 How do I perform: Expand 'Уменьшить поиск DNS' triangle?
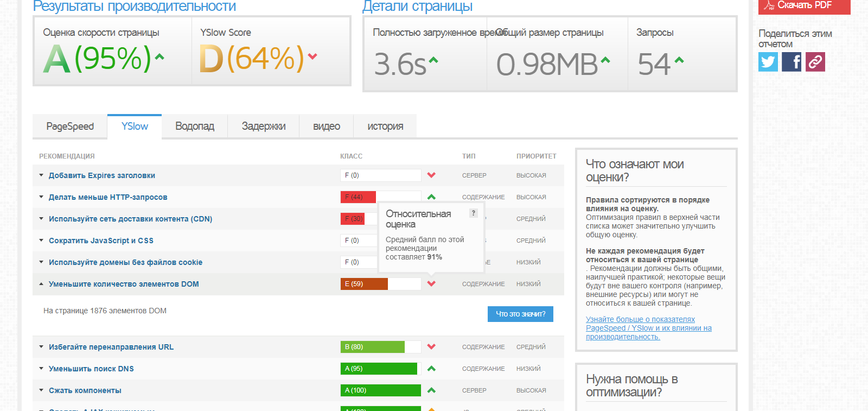click(x=41, y=369)
